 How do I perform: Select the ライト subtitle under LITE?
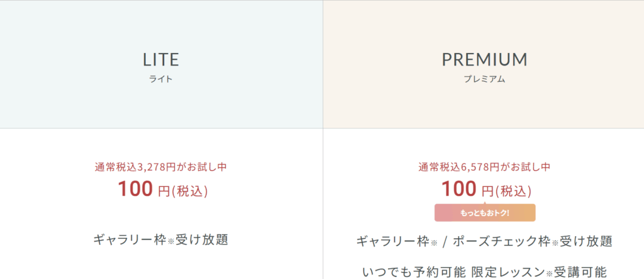point(161,79)
